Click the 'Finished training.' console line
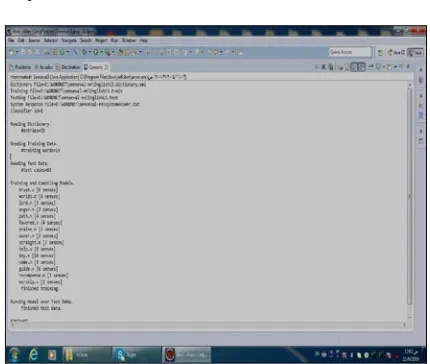 (40, 289)
